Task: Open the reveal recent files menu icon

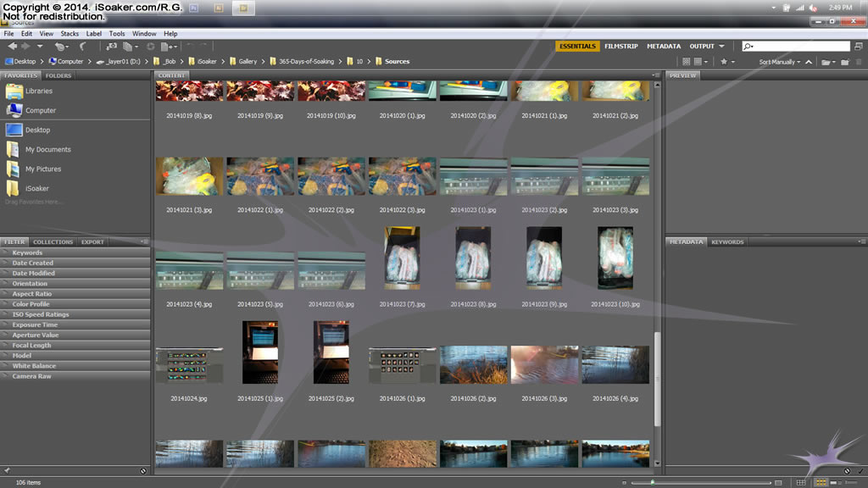Action: (x=60, y=47)
